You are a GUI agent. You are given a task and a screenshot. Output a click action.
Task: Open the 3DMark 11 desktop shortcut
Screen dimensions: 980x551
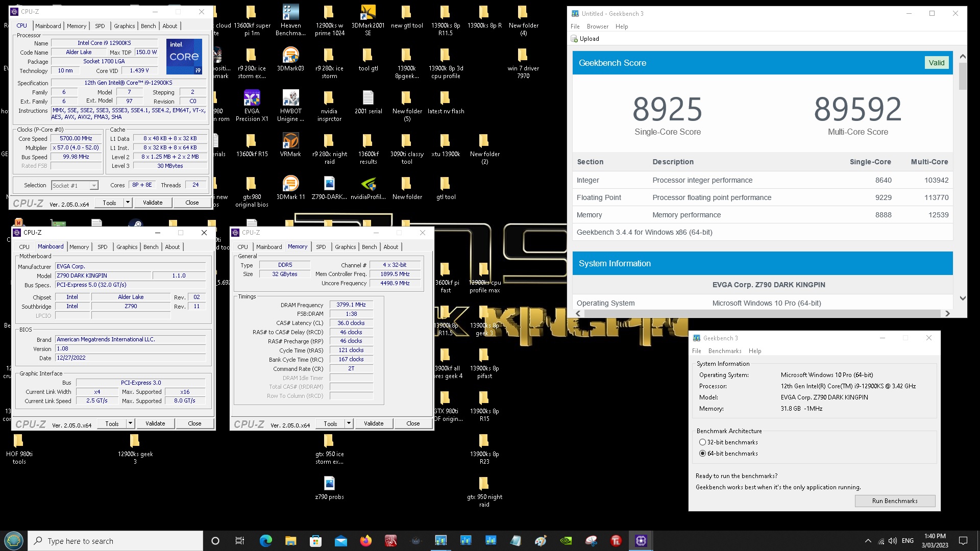point(290,188)
